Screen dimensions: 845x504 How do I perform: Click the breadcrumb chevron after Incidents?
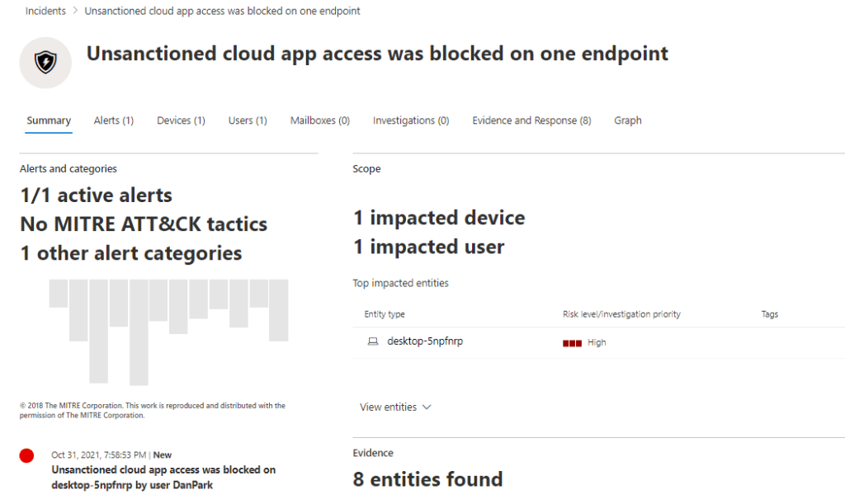point(75,12)
